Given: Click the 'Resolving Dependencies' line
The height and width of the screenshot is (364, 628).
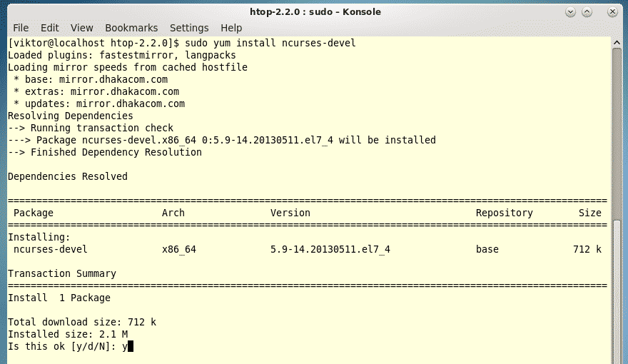Looking at the screenshot, I should (x=71, y=116).
